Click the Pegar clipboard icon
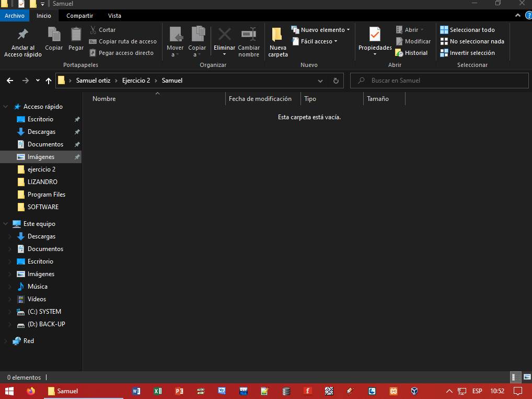The image size is (532, 399). 76,35
